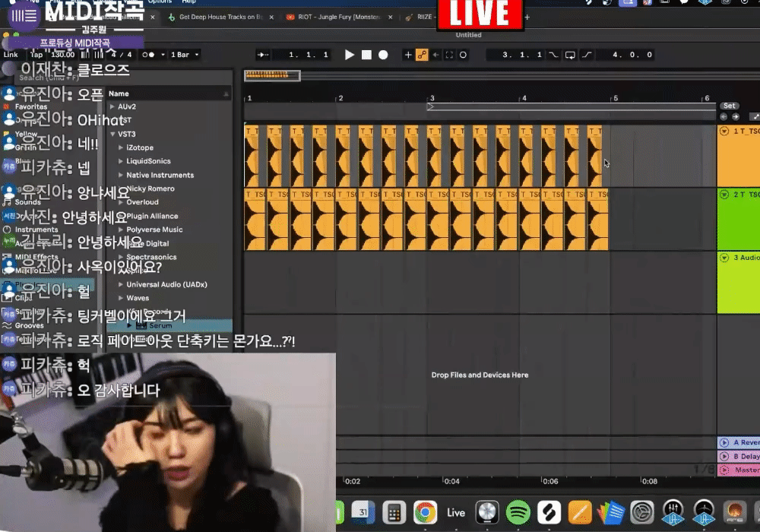
Task: Toggle the metronome button
Action: click(148, 55)
